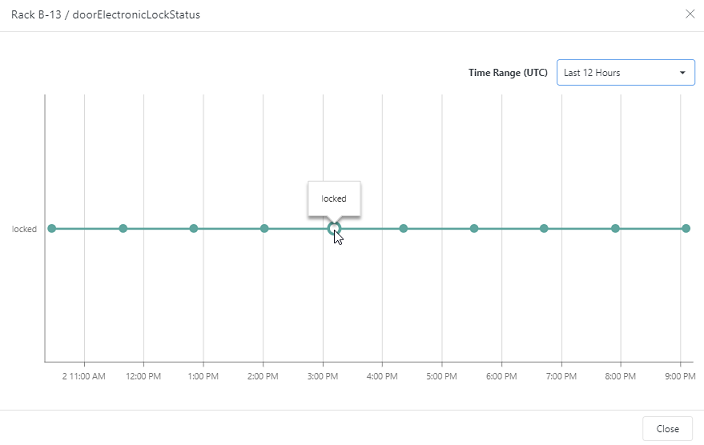Select the highlighted data point near 3:00 PM

coord(334,229)
